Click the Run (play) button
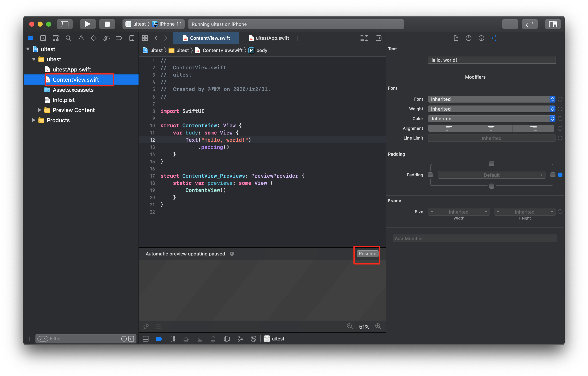The height and width of the screenshot is (376, 588). coord(87,24)
